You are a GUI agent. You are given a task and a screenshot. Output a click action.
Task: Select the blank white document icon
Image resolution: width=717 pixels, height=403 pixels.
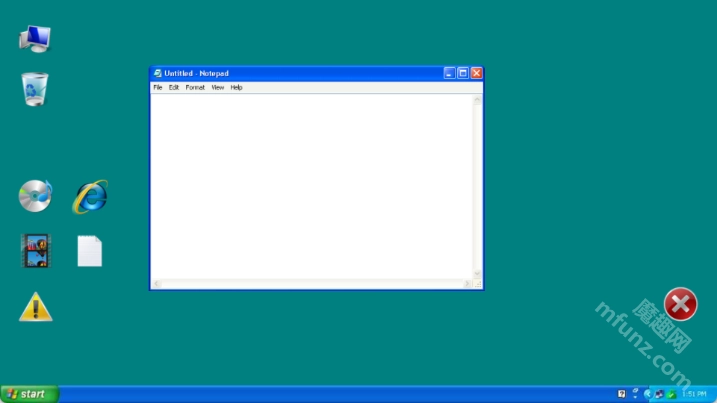(x=90, y=251)
